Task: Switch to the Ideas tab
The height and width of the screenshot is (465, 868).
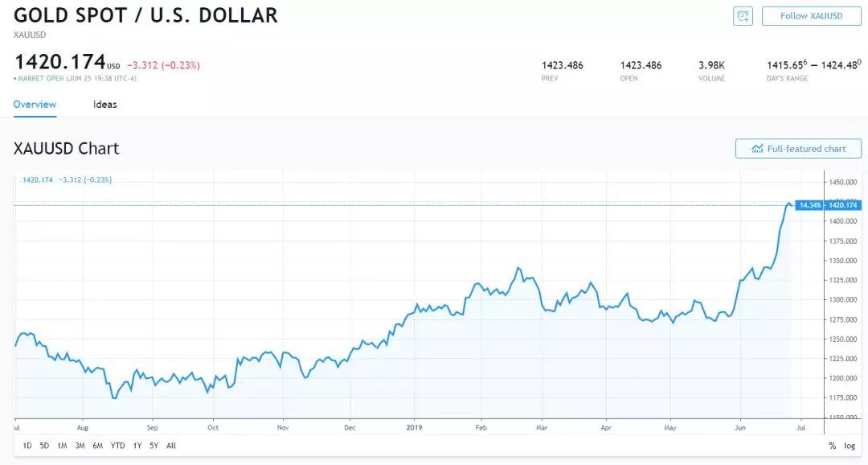Action: coord(104,105)
